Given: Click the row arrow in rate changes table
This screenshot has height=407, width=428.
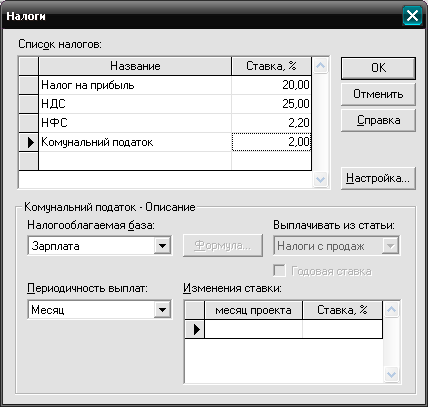Looking at the screenshot, I should click(x=194, y=329).
